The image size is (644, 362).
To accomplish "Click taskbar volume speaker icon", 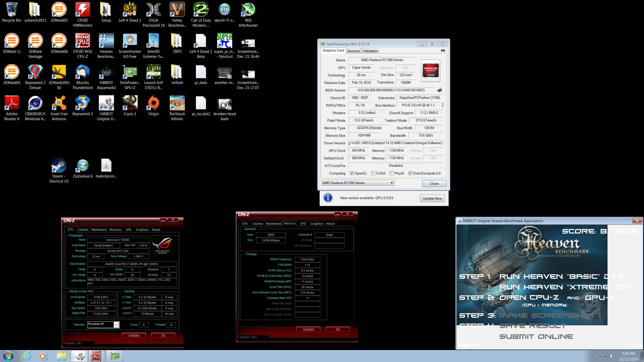I will [612, 356].
